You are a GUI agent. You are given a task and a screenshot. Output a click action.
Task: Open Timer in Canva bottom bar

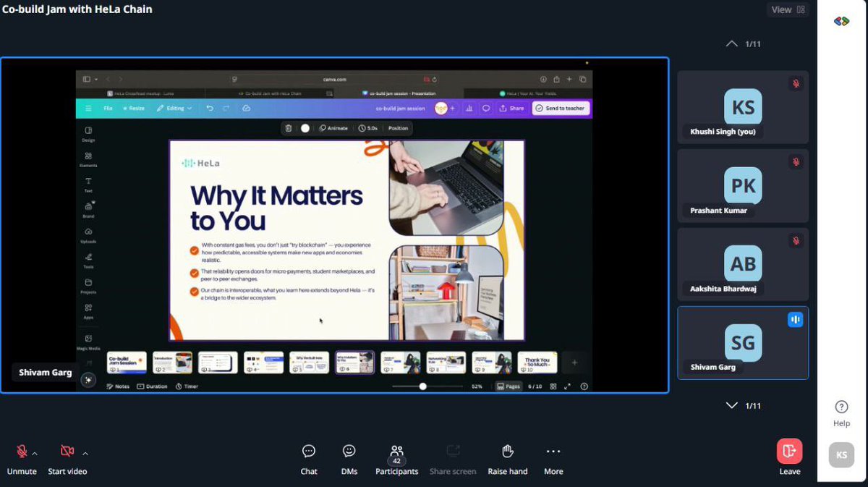click(x=187, y=386)
